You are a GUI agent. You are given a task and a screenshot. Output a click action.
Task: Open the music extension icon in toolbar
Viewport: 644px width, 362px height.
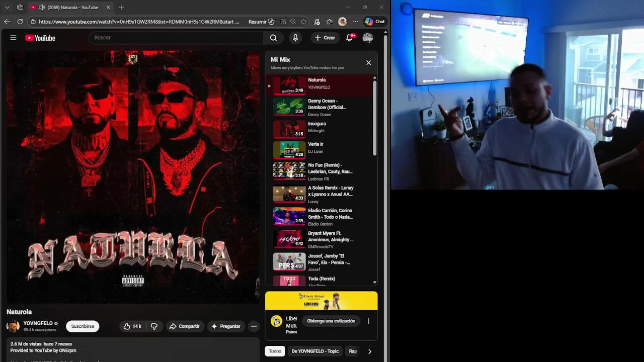pyautogui.click(x=316, y=22)
